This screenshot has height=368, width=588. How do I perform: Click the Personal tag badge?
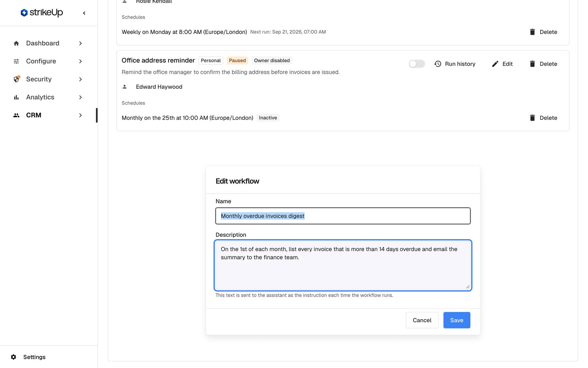point(211,61)
